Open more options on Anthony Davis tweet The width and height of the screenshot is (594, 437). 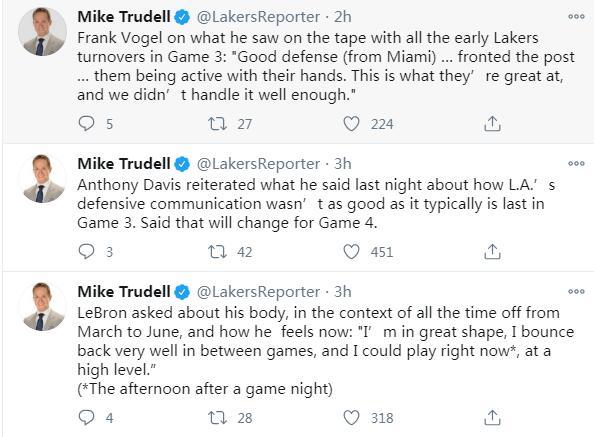click(576, 164)
